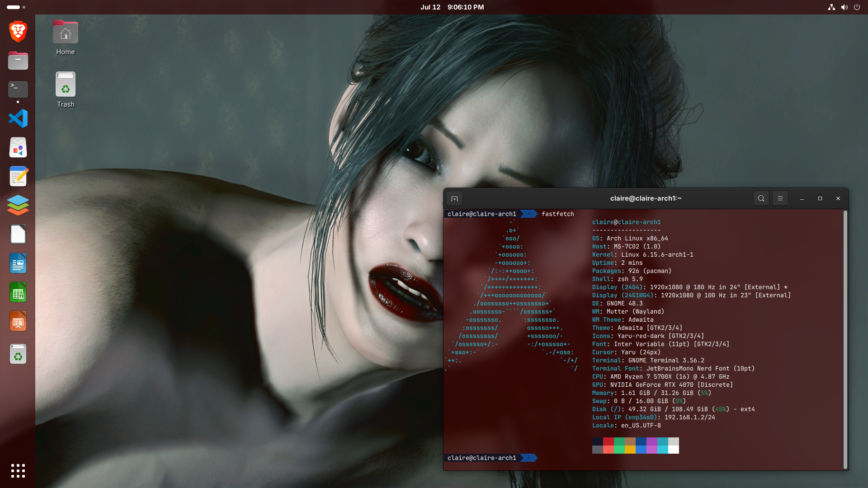Click the WM: Mutter (Wayland) line

pos(628,312)
